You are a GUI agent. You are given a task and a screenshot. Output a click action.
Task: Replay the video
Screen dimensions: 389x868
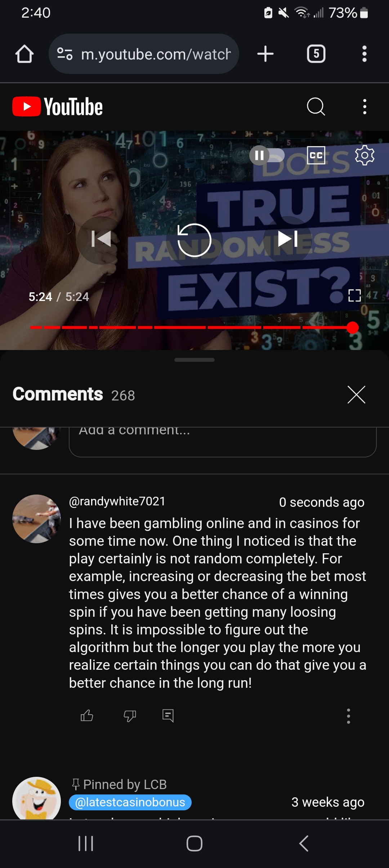coord(194,240)
